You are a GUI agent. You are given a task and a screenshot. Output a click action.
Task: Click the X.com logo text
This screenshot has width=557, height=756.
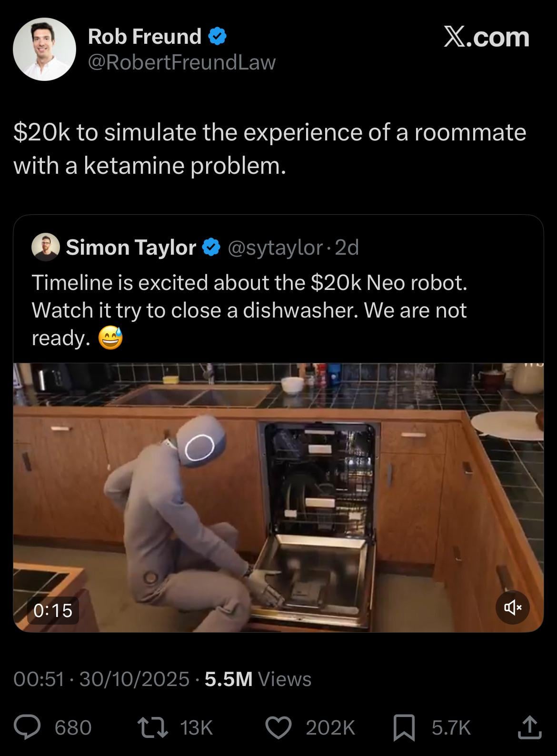point(486,37)
